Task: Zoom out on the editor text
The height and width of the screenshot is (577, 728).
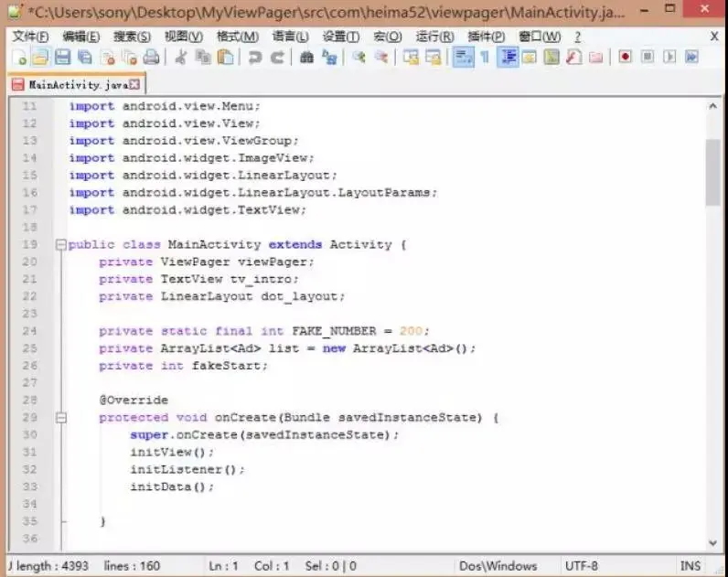Action: point(381,58)
